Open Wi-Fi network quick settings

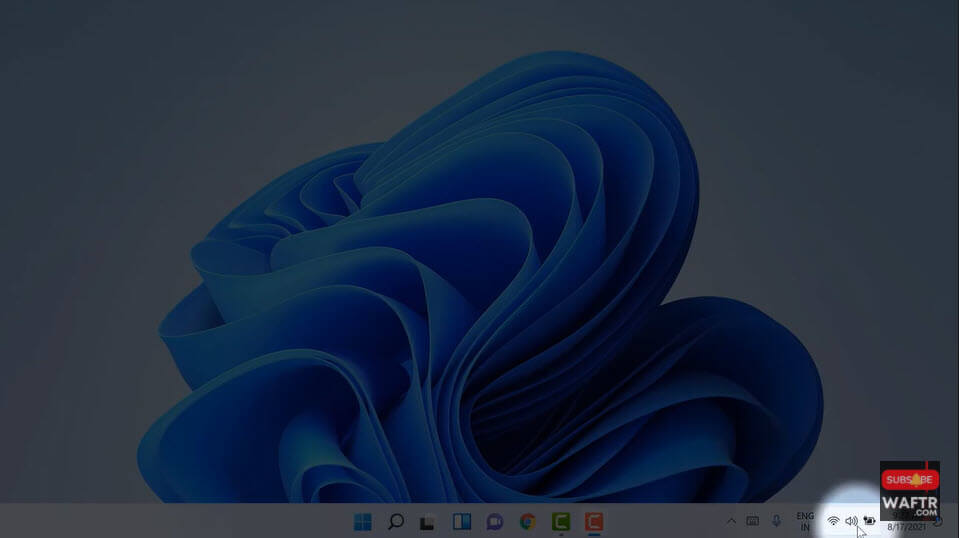[833, 521]
